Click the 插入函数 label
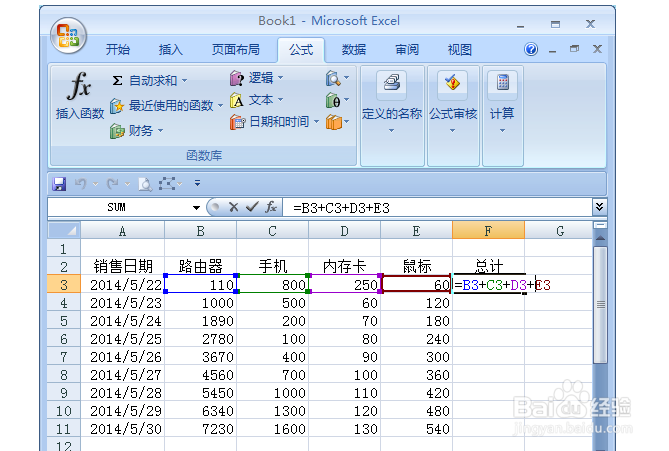The height and width of the screenshot is (451, 669). click(x=80, y=113)
